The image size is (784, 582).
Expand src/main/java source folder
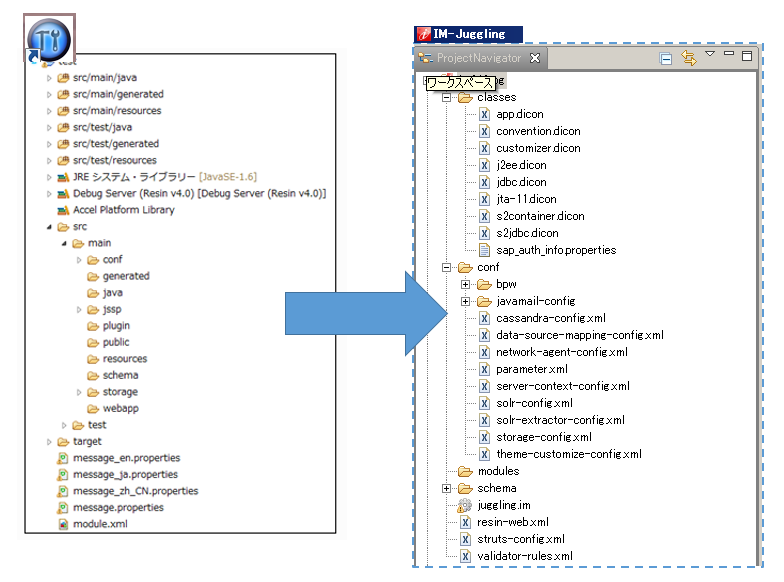(x=49, y=78)
